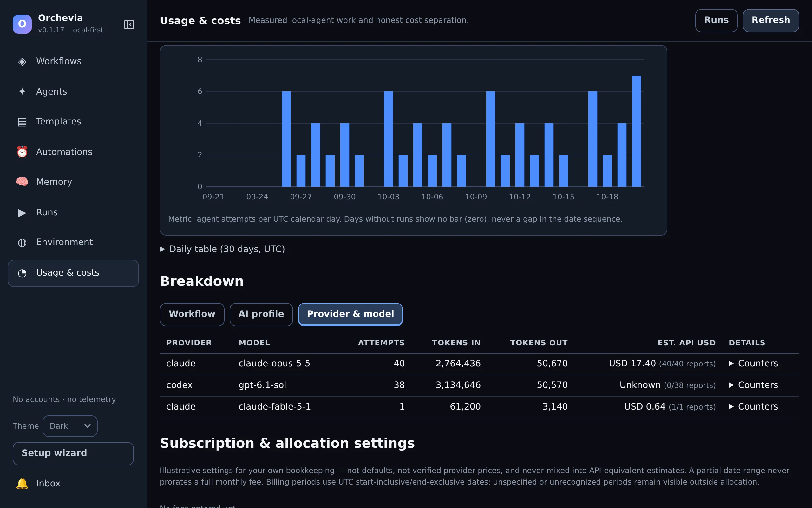The width and height of the screenshot is (812, 508).
Task: Go to the Agents section
Action: 73,91
